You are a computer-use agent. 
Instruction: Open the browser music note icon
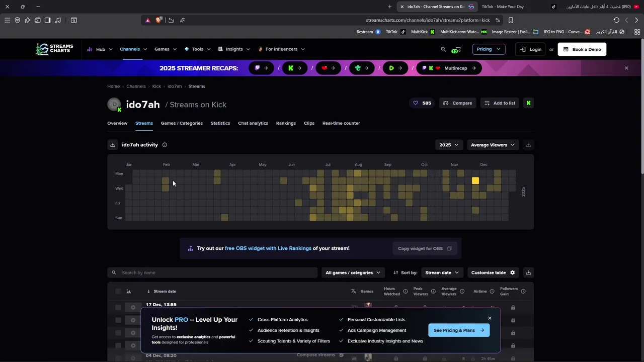[x=58, y=20]
